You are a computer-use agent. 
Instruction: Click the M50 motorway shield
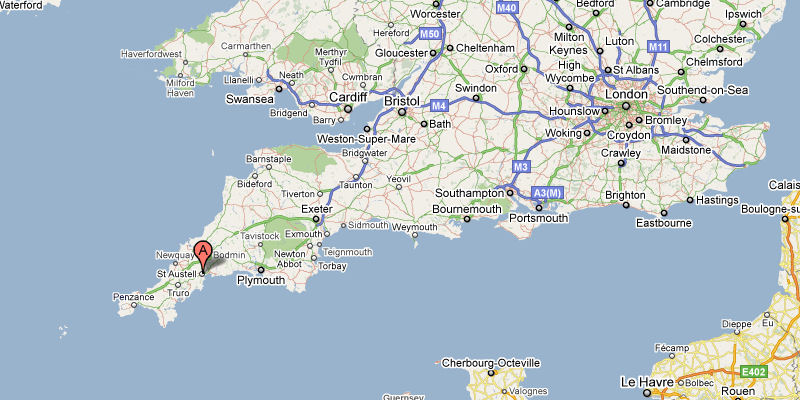coord(430,34)
